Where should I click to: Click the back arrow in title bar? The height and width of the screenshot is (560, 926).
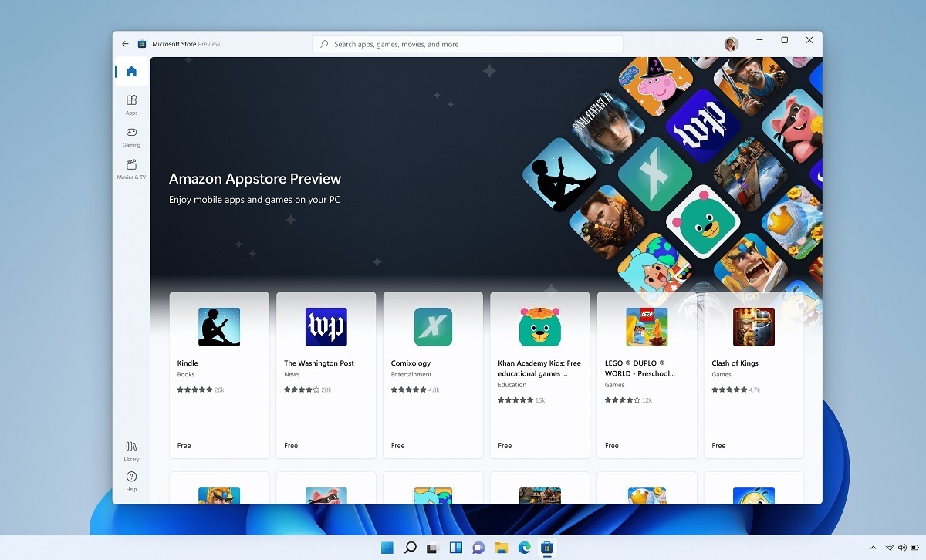125,44
